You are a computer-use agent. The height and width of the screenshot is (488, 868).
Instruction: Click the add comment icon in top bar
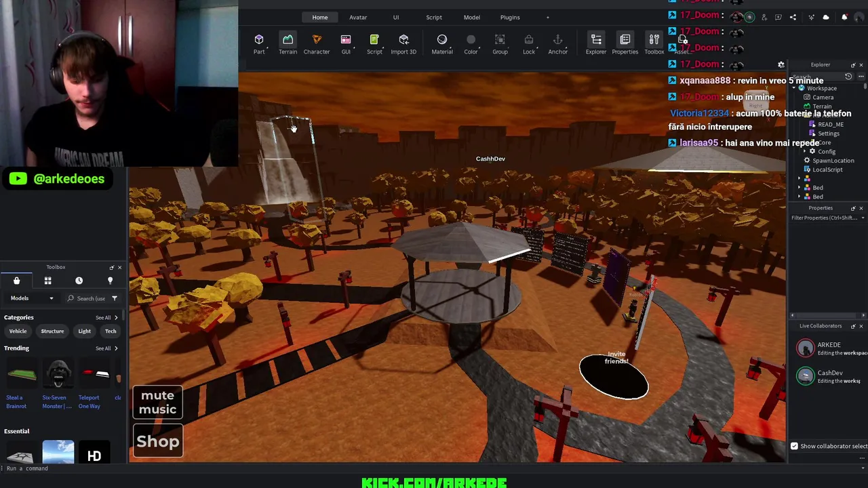[778, 17]
